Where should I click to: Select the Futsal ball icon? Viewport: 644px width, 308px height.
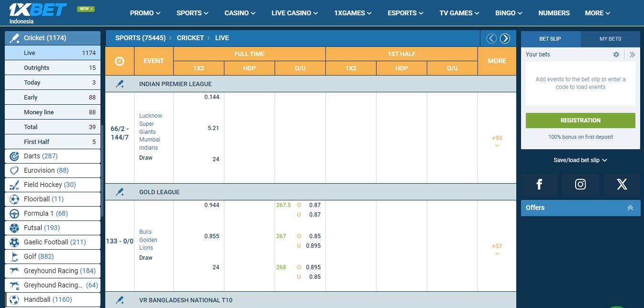(x=14, y=228)
